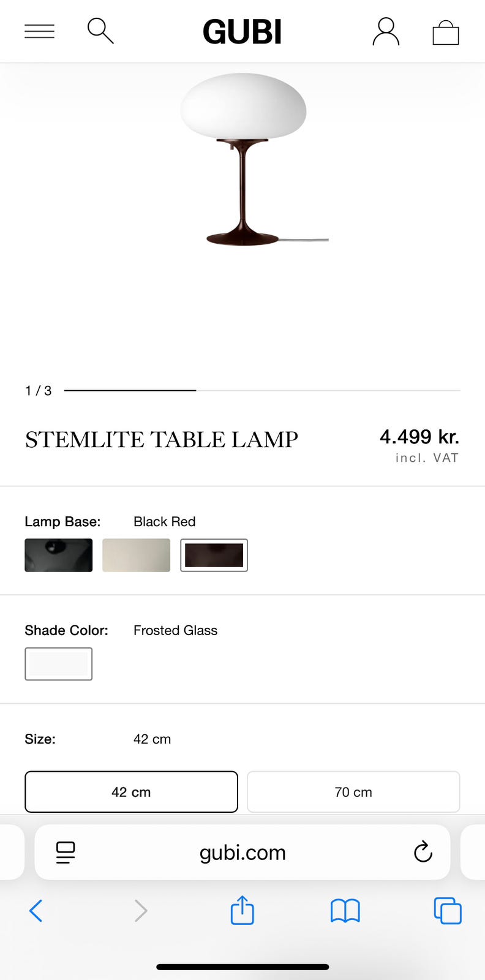
Task: Choose the Black Red lamp base swatch
Action: 214,555
